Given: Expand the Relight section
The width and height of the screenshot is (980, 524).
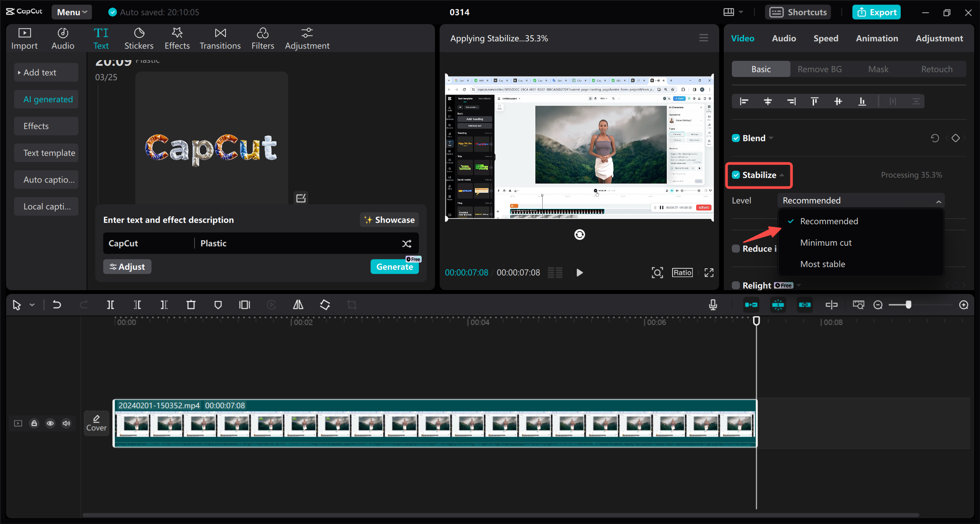Looking at the screenshot, I should (799, 285).
